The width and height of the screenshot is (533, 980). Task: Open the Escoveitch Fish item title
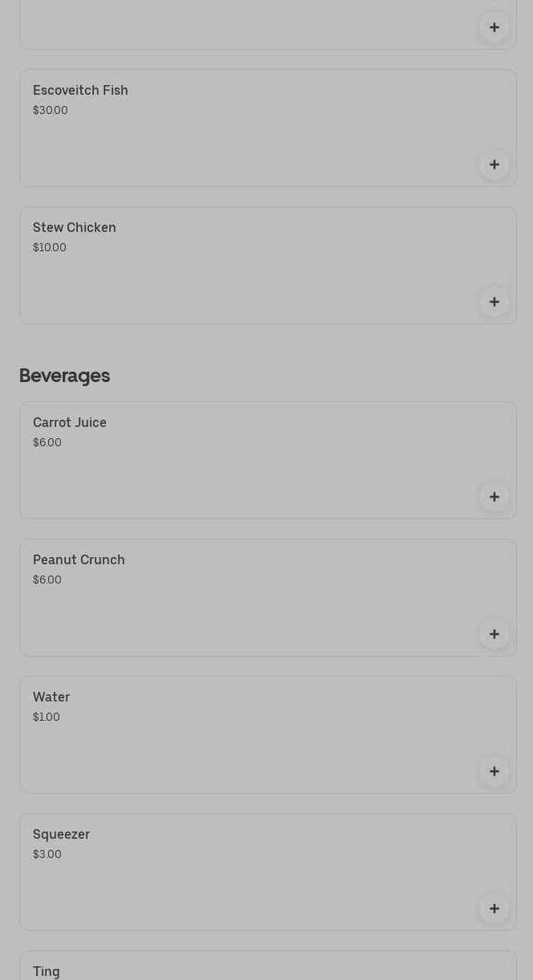80,91
